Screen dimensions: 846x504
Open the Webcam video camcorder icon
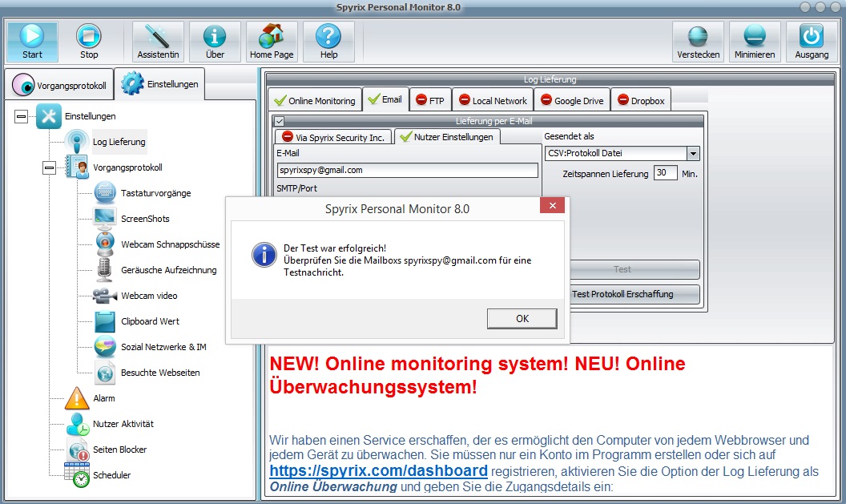[105, 296]
